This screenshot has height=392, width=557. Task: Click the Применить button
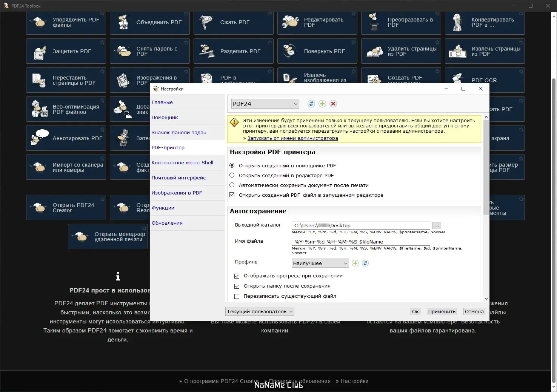coord(442,311)
